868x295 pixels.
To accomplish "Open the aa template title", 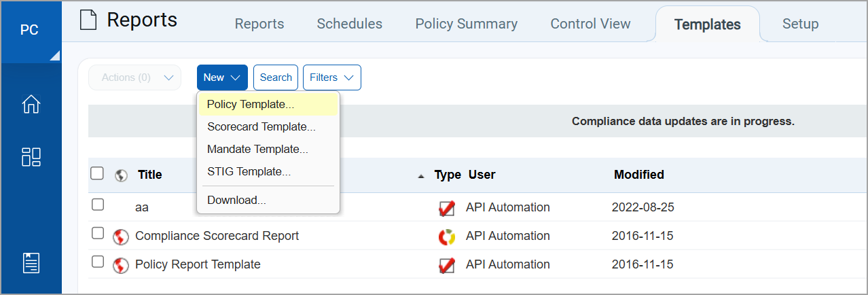I will (142, 208).
